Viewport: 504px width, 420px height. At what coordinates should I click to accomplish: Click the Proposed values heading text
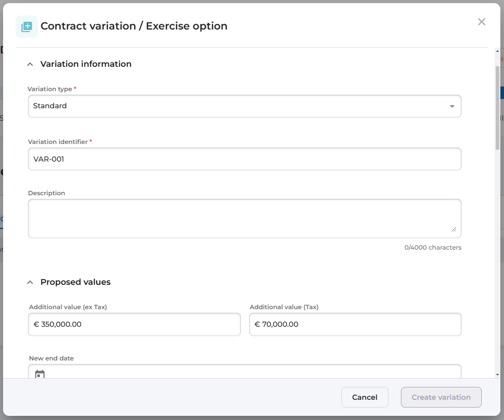76,282
